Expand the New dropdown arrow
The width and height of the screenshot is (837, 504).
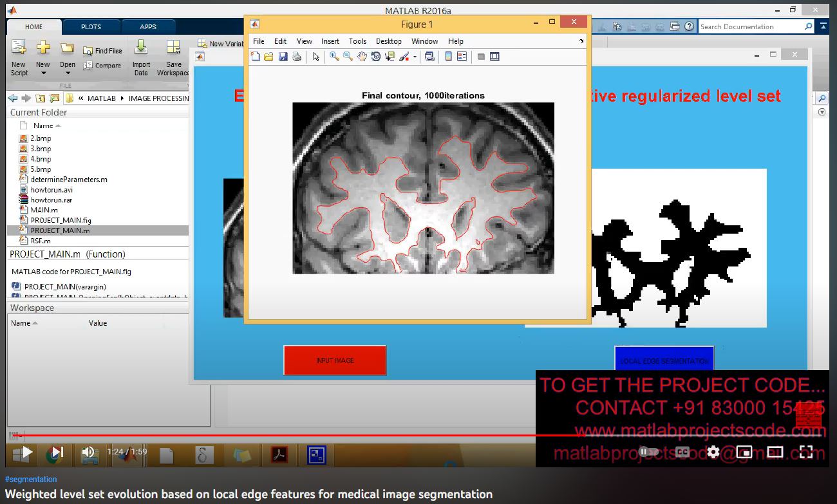coord(43,73)
